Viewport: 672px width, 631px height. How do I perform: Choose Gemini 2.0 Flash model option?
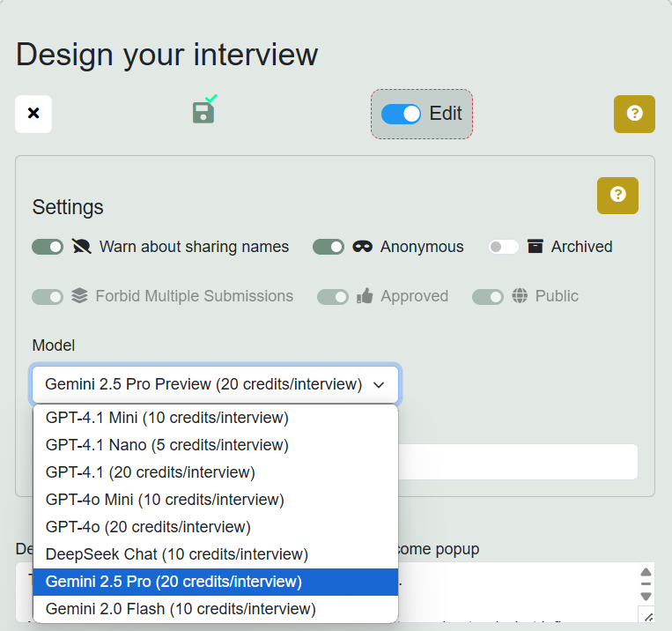pyautogui.click(x=181, y=609)
